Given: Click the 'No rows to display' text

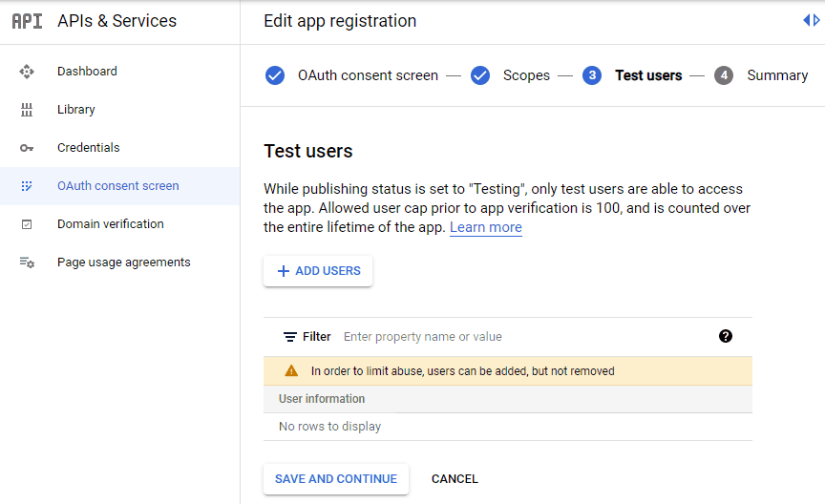Looking at the screenshot, I should [329, 426].
